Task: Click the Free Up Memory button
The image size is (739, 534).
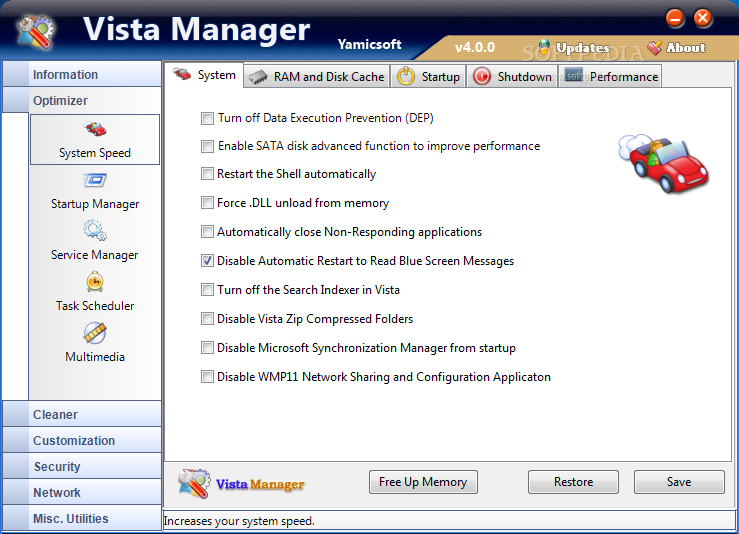Action: (x=423, y=482)
